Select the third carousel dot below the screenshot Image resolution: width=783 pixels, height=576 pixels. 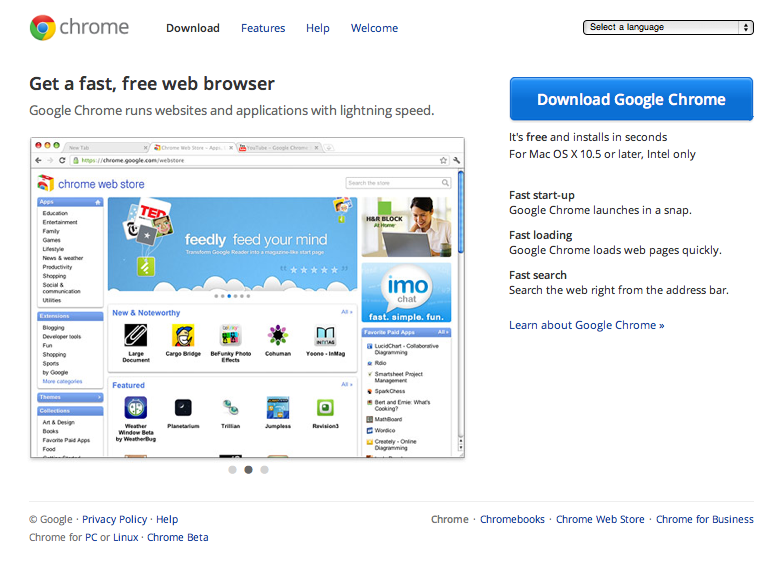coord(264,470)
